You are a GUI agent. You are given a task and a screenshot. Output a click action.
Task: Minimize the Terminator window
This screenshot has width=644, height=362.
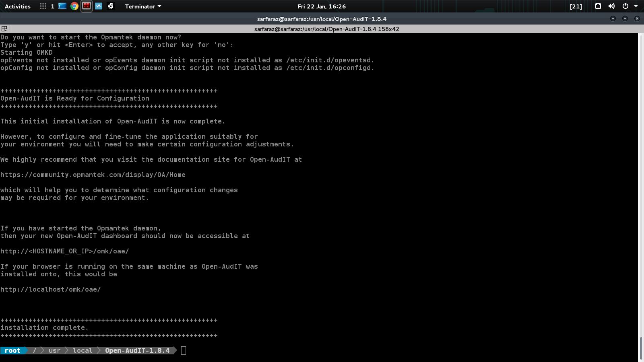(x=613, y=19)
